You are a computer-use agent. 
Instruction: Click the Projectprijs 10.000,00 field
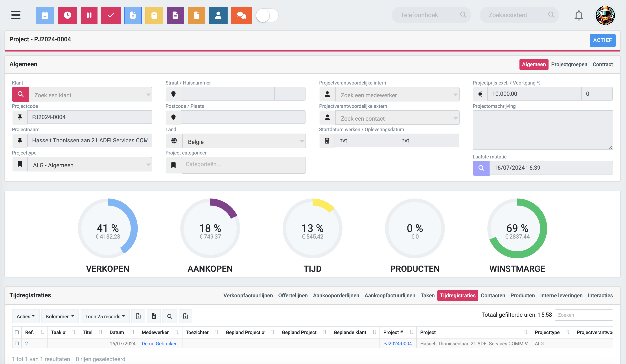[534, 94]
